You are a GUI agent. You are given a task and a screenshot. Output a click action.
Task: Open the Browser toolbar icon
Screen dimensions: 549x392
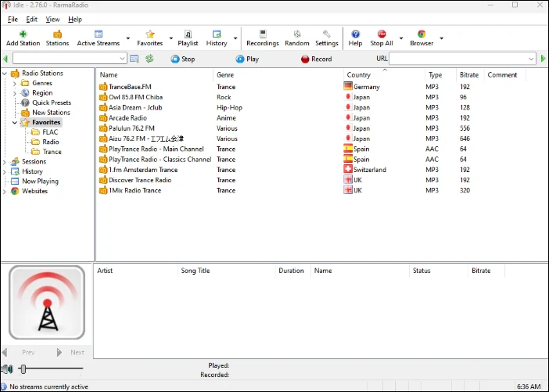pyautogui.click(x=422, y=38)
